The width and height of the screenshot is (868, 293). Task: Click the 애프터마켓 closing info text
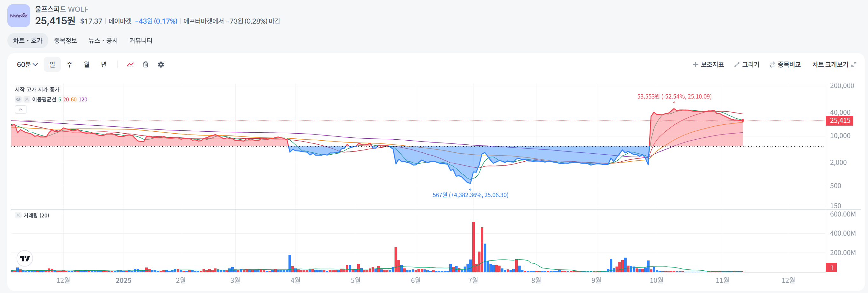coord(232,21)
